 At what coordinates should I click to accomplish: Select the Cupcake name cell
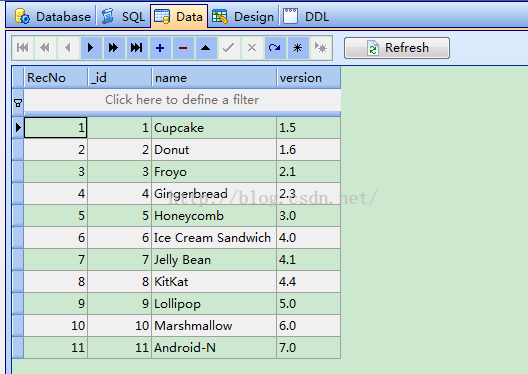pos(214,128)
